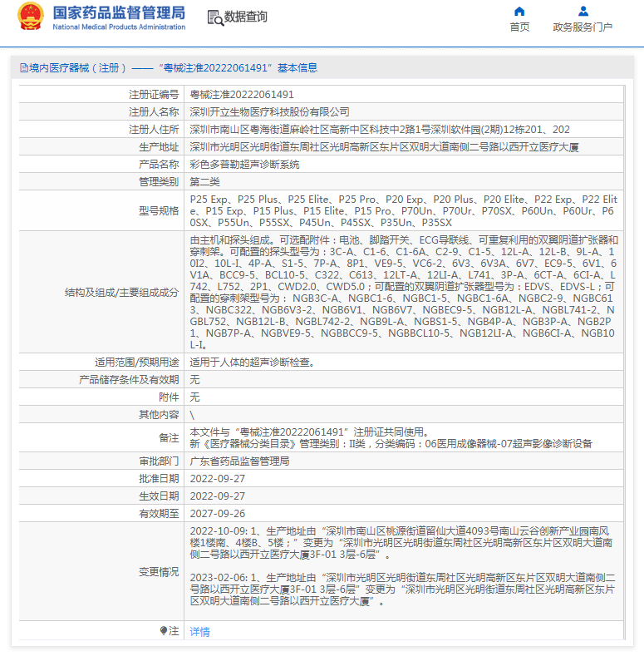The image size is (644, 661).
Task: Click the 2022-10-09 change record
Action: tap(401, 543)
